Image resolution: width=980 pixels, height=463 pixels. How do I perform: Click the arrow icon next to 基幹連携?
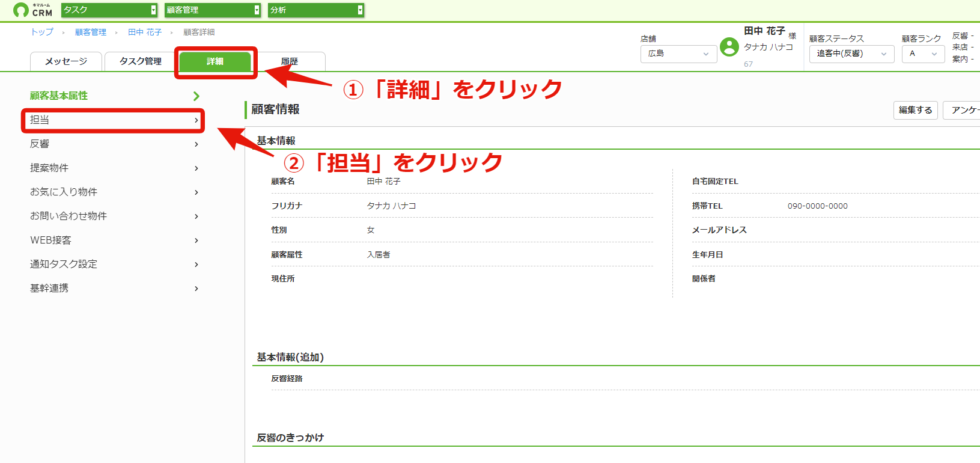pos(196,289)
